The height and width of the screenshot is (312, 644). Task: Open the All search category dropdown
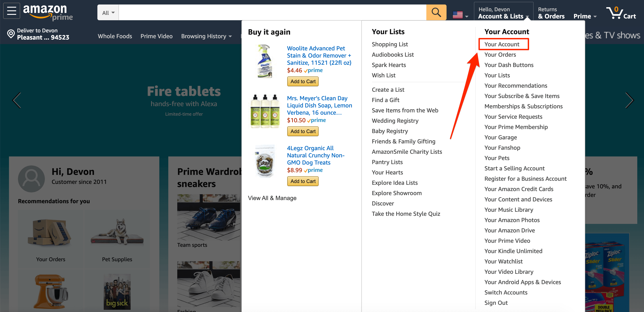(x=108, y=13)
